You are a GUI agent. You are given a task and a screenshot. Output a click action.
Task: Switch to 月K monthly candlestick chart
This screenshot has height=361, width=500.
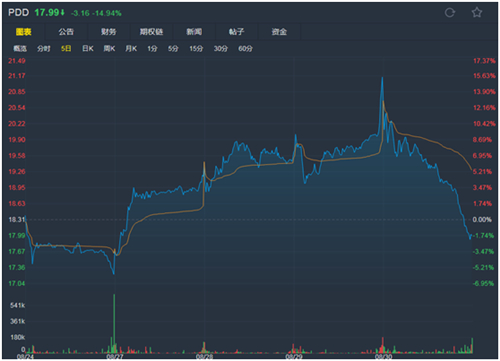(x=131, y=49)
